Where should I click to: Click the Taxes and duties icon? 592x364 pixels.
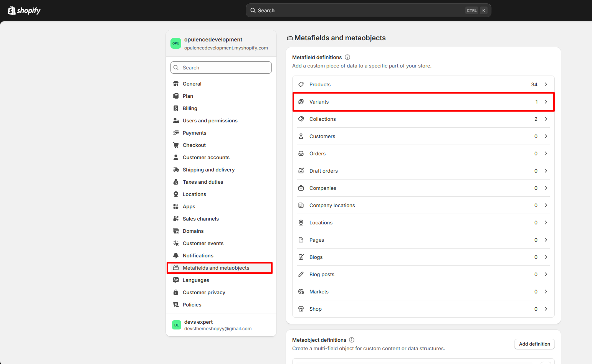click(176, 182)
